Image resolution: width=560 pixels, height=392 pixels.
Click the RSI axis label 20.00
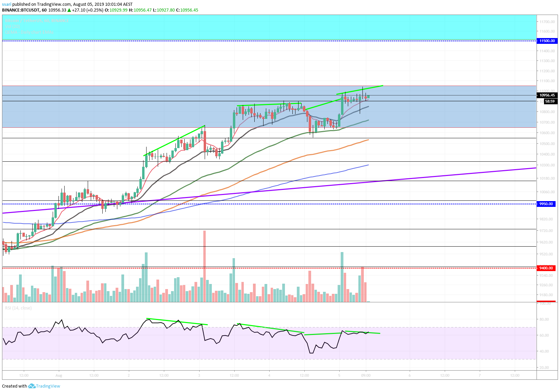point(544,368)
